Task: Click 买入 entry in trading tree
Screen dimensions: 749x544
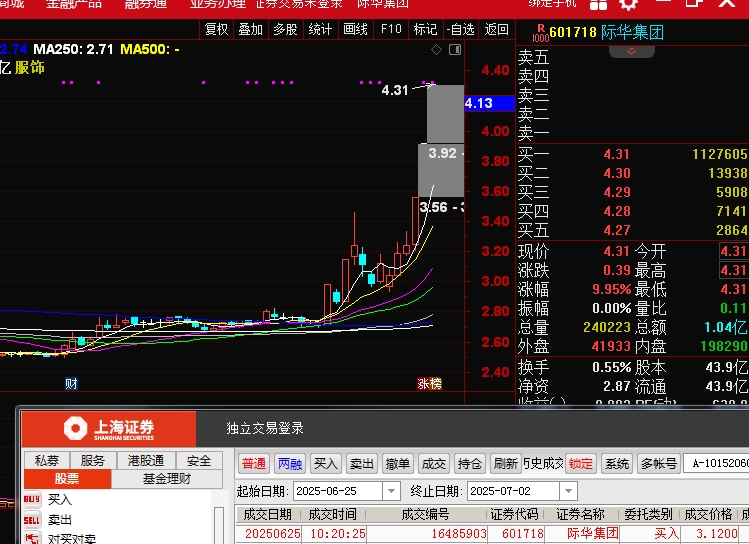Action: [60, 500]
